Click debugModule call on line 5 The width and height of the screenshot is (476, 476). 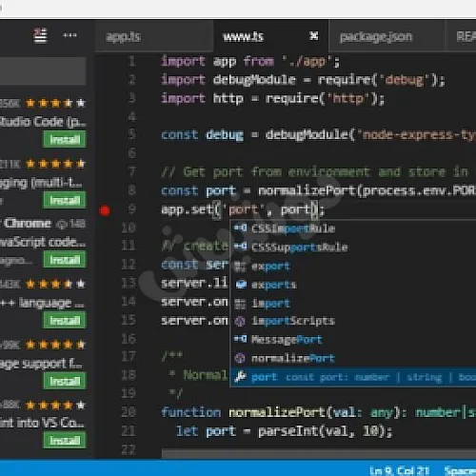[307, 135]
